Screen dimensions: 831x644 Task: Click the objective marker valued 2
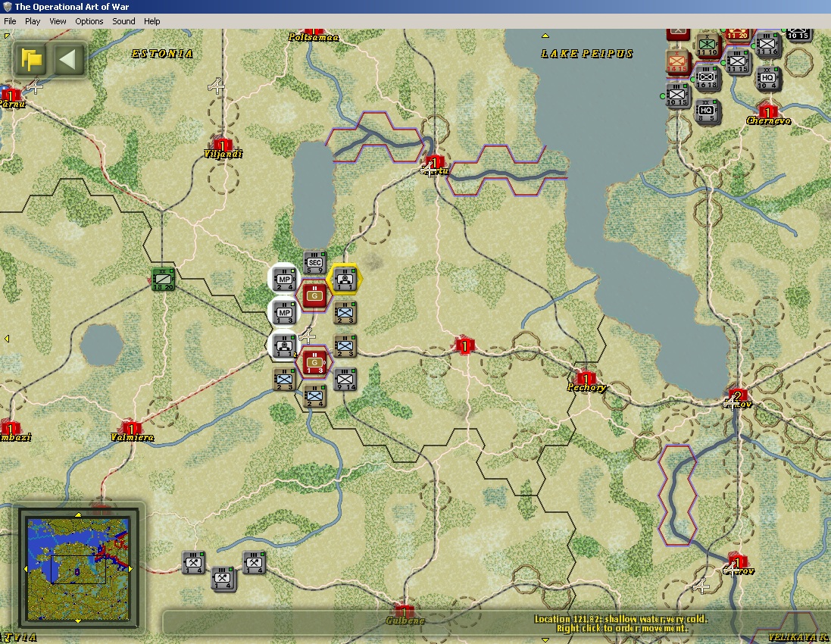click(737, 395)
